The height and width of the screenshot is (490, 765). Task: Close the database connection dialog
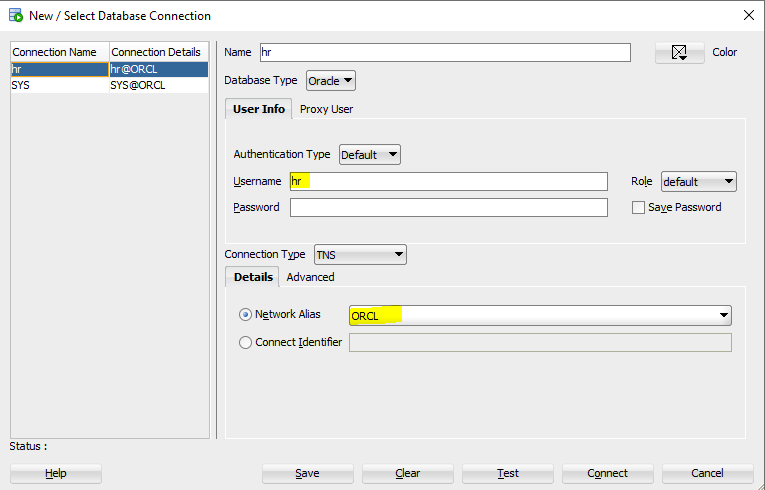[748, 15]
